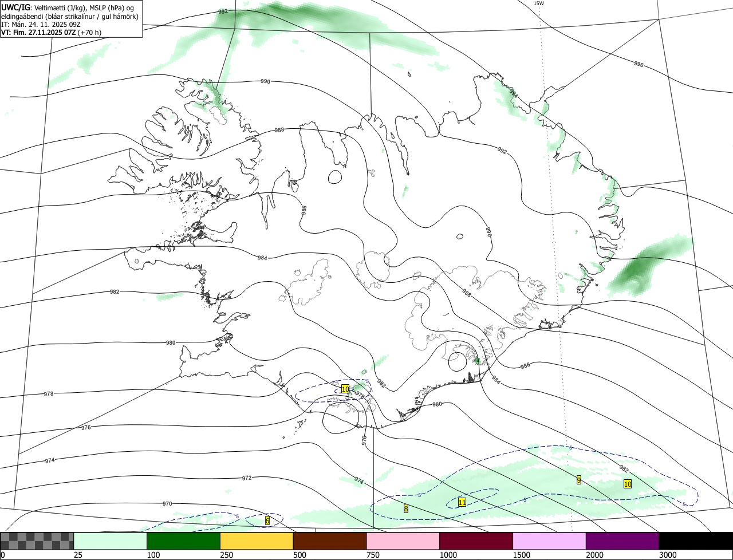
Task: Select the pale mint 25–100 legend swatch
Action: (111, 541)
